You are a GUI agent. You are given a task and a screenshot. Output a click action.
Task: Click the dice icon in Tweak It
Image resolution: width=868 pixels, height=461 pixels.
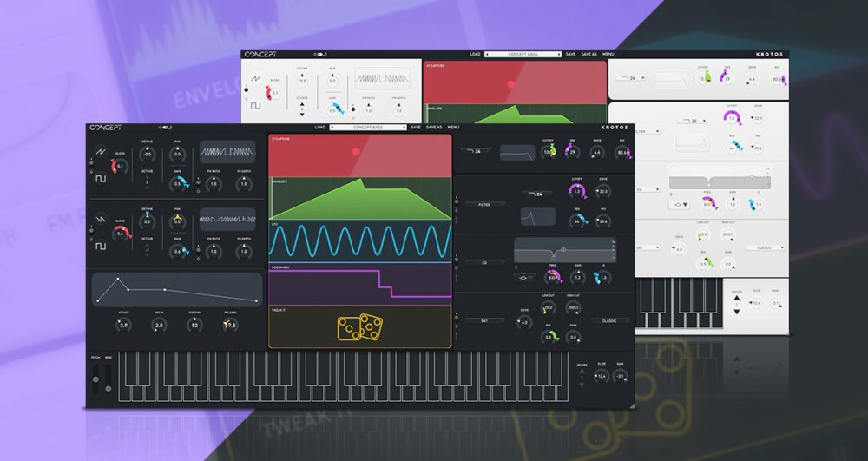click(x=360, y=329)
